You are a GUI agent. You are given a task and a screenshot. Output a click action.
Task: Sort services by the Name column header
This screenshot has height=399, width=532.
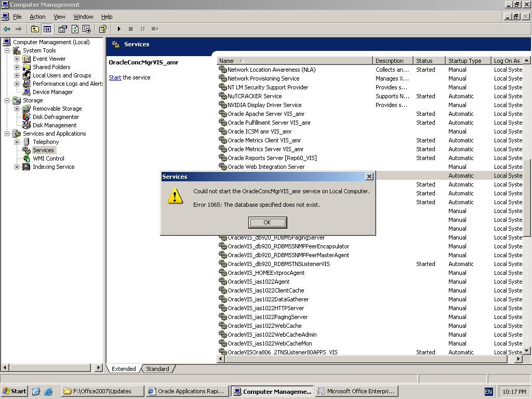click(x=294, y=61)
